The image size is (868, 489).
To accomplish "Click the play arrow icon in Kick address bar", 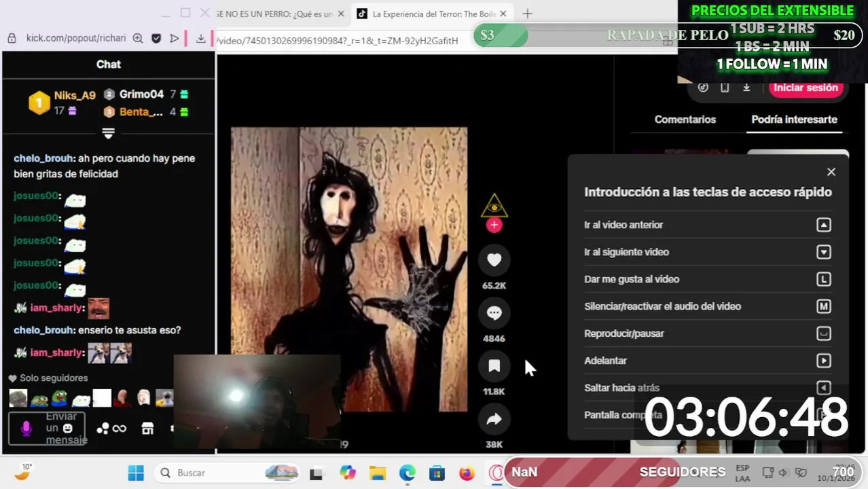I will point(175,39).
